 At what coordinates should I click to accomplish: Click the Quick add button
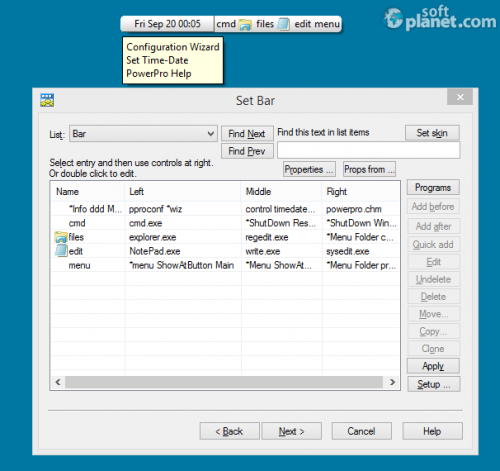pos(433,244)
